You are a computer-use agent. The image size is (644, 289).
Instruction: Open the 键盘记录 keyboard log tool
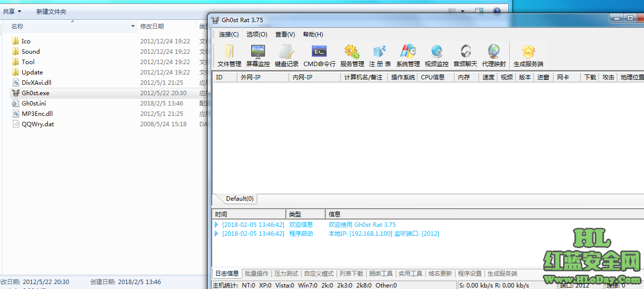click(287, 55)
